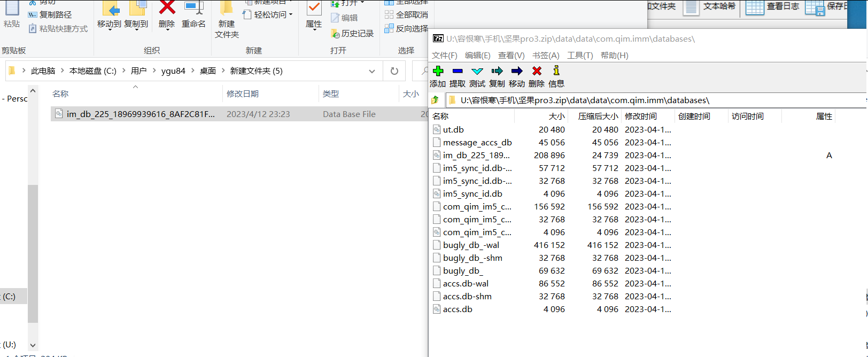This screenshot has width=868, height=357.
Task: Click Invert selection (反向选择) in ribbon
Action: (x=407, y=28)
